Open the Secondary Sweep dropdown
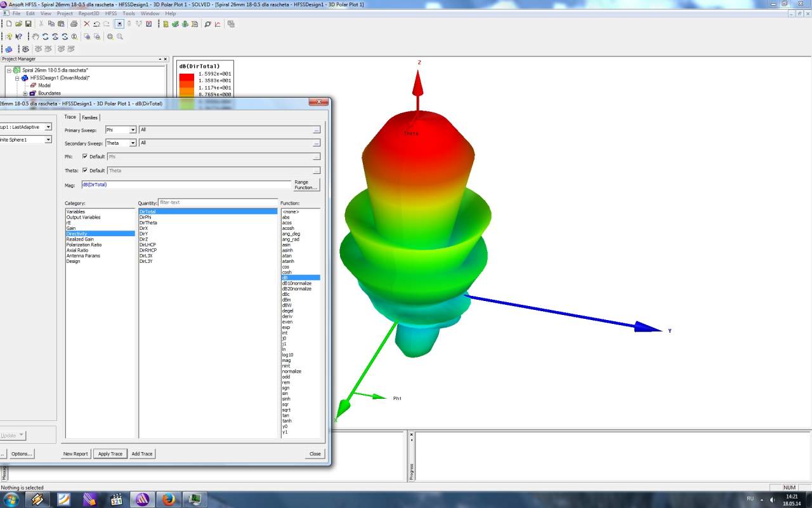Viewport: 812px width, 508px height. coord(133,143)
